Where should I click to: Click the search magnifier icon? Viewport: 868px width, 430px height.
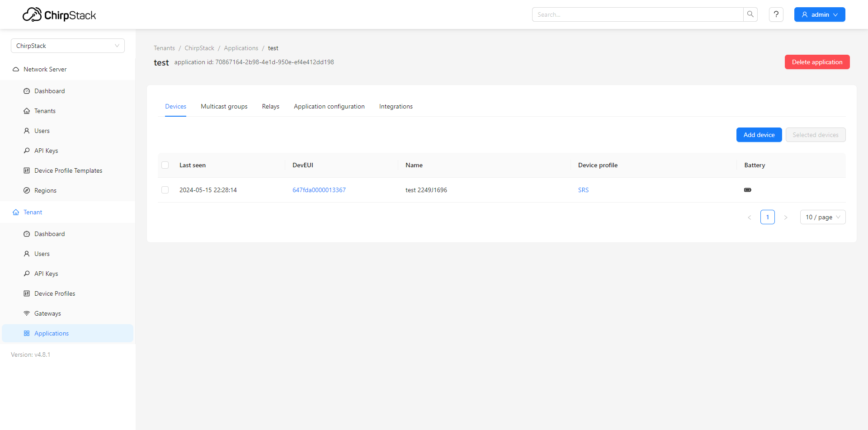click(750, 14)
